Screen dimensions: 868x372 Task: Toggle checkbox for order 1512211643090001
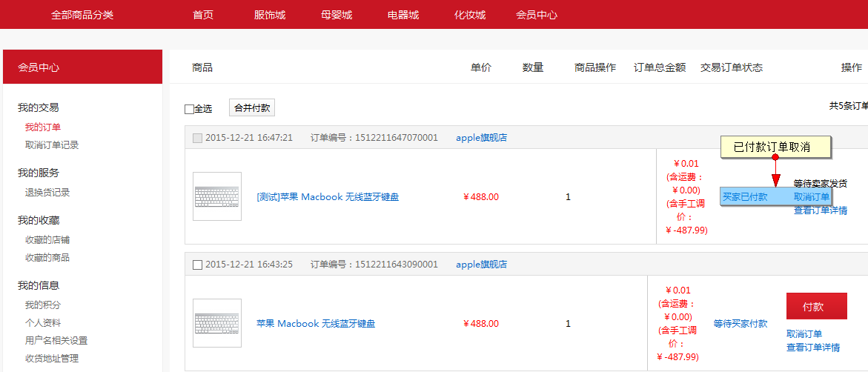click(198, 265)
